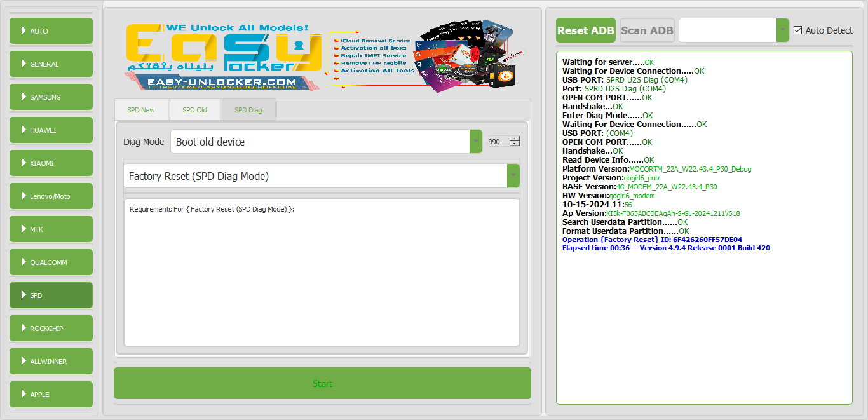Open the empty device dropdown arrow
The height and width of the screenshot is (420, 868).
coord(783,30)
